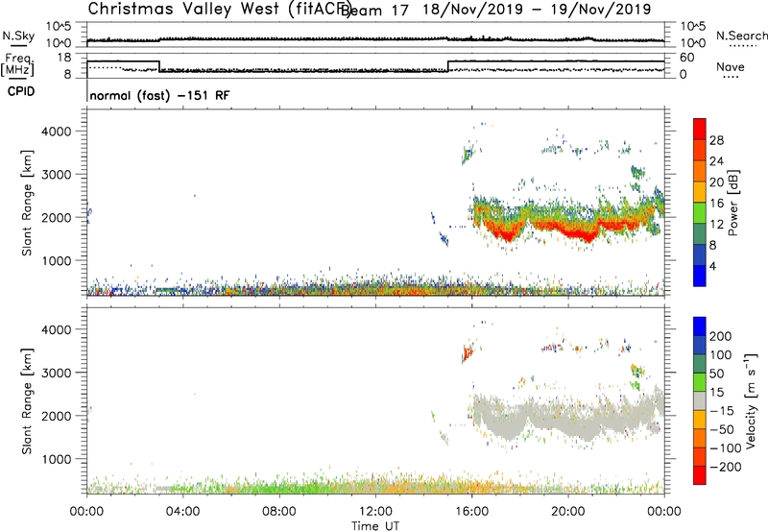Click the 'Nave' legend label

(x=731, y=67)
